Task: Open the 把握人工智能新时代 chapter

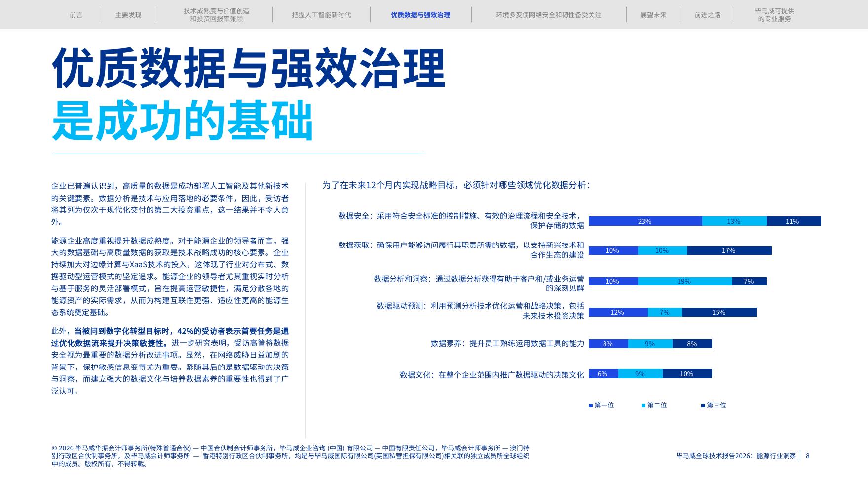Action: click(x=321, y=14)
